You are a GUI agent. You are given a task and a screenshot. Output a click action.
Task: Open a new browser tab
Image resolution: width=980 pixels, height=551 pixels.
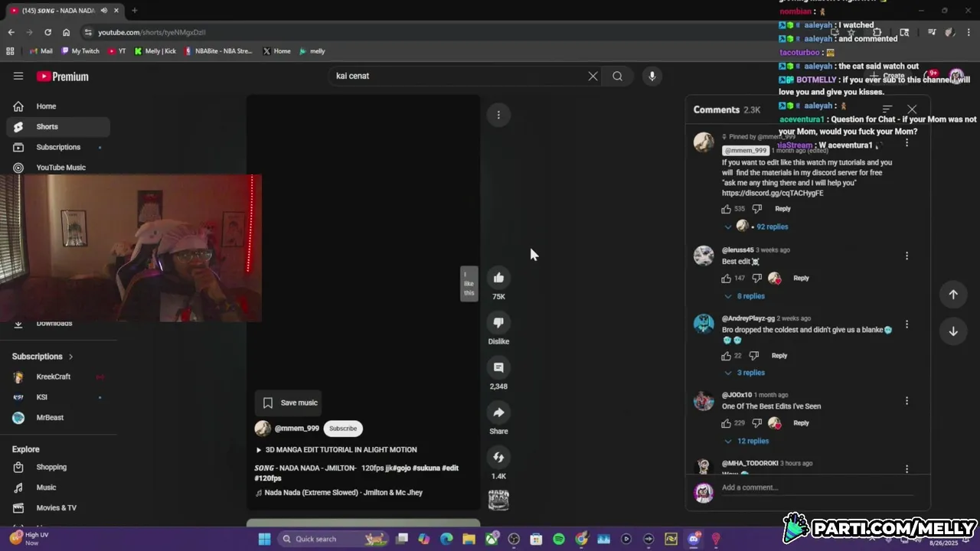[134, 11]
